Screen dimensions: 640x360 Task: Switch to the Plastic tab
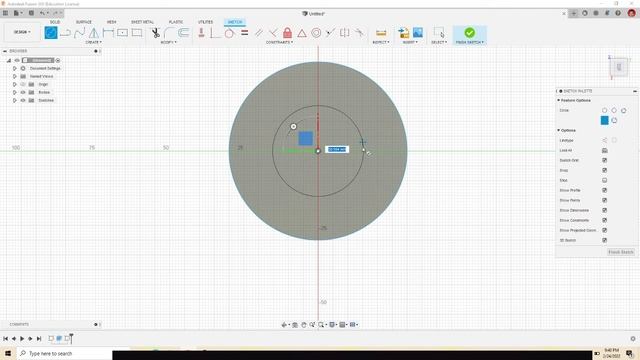coord(176,22)
